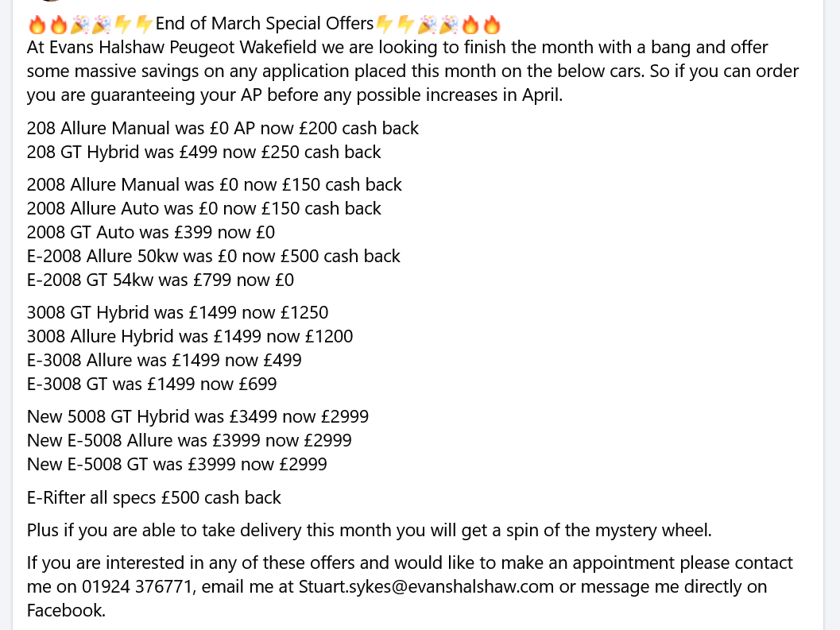The image size is (840, 630).
Task: Click the "End of March Special Offers" headline
Action: (265, 25)
